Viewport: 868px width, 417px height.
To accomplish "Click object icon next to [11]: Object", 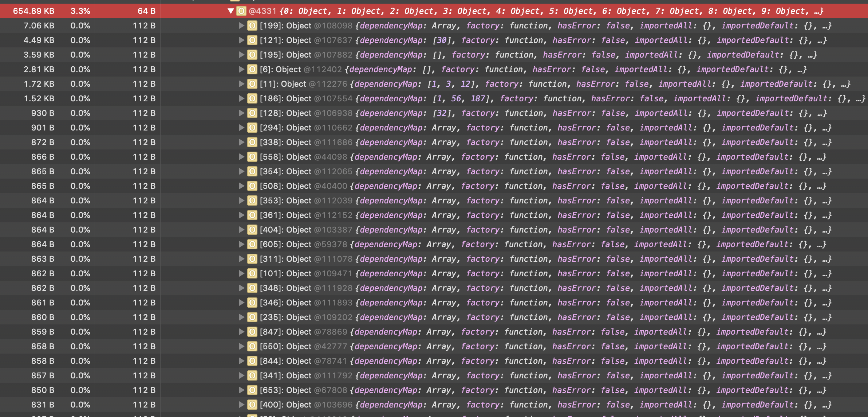I will click(x=252, y=84).
